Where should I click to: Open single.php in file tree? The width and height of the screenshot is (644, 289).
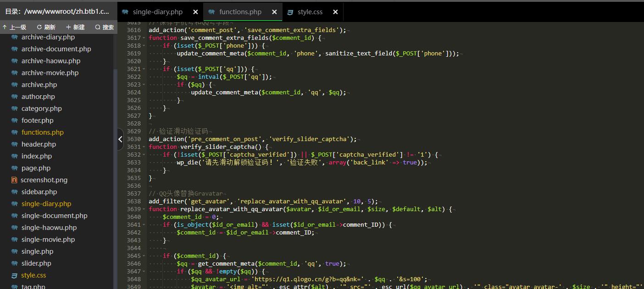click(37, 251)
